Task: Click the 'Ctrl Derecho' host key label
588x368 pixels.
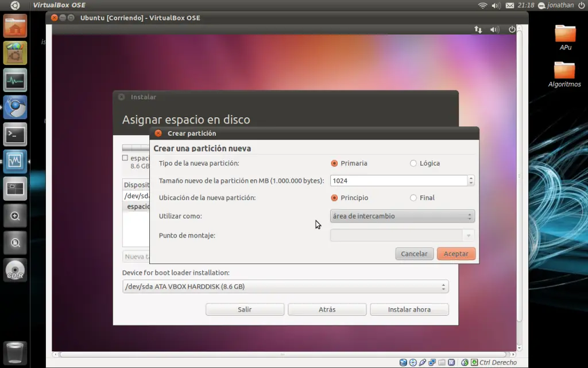Action: (x=498, y=362)
